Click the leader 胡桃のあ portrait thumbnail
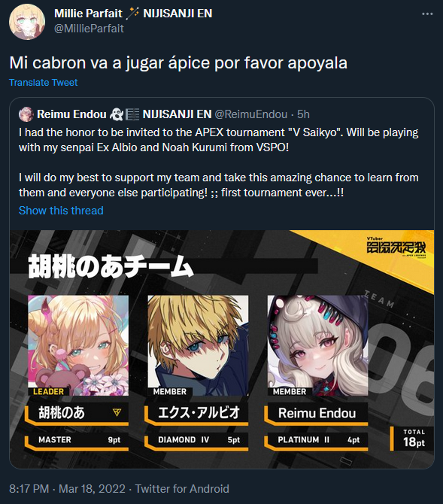The width and height of the screenshot is (443, 504). pos(78,345)
